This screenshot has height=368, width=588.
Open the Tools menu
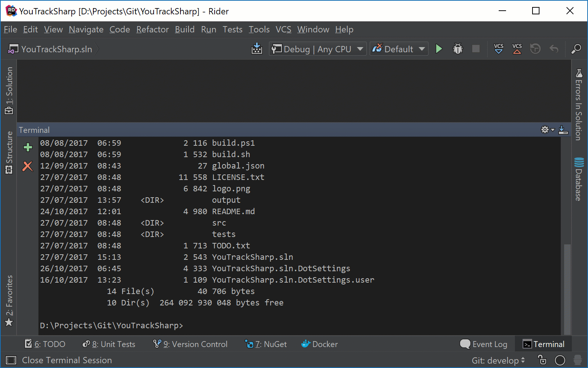(259, 29)
